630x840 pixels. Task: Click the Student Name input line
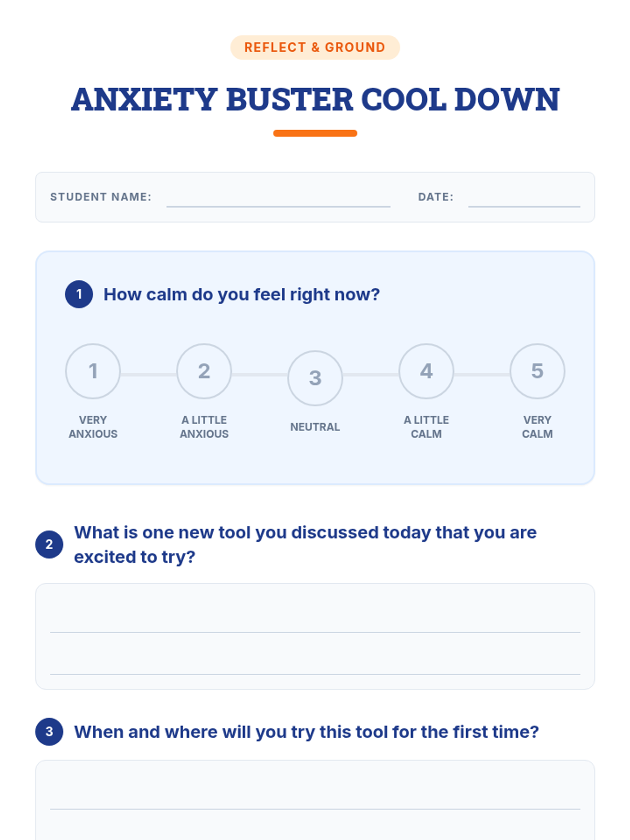[x=278, y=198]
